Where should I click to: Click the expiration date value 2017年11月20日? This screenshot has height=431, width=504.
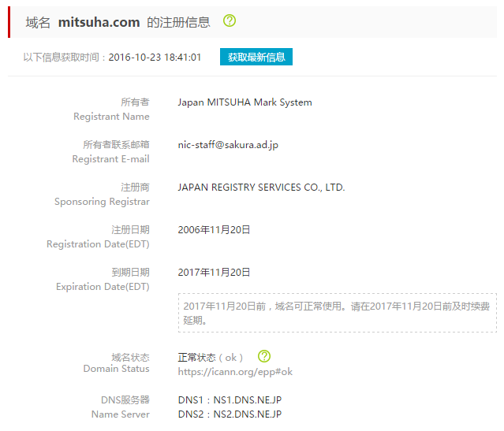tap(214, 272)
